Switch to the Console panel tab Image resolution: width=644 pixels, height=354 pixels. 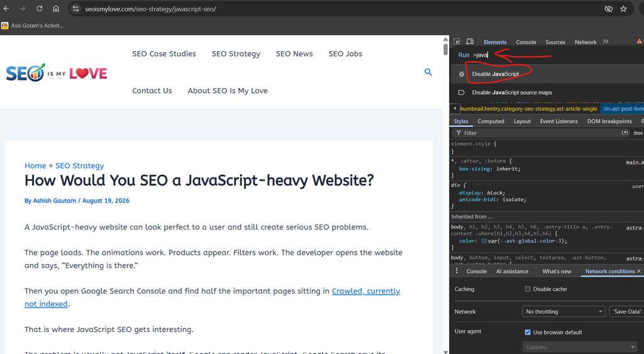pyautogui.click(x=526, y=42)
